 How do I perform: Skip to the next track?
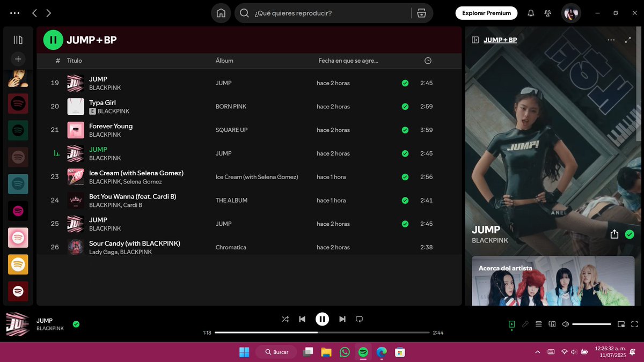(x=342, y=319)
